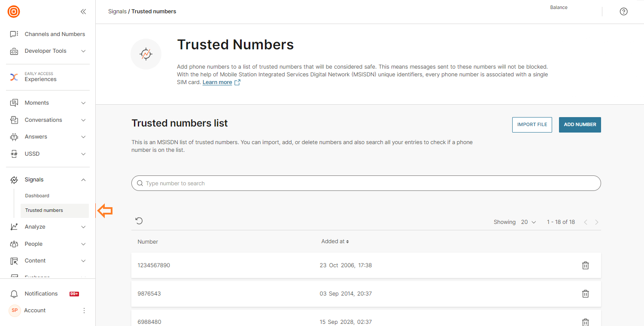Click the Type number to search field

click(366, 183)
